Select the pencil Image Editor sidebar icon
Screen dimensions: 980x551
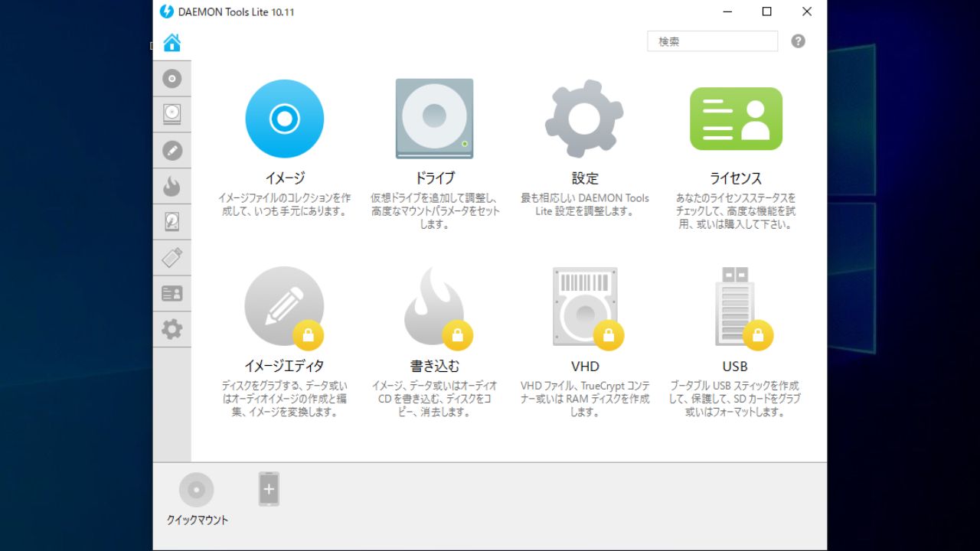pos(171,150)
